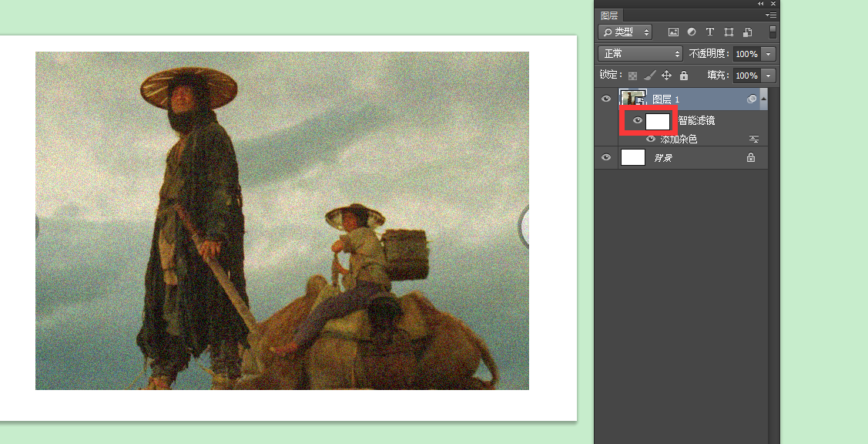This screenshot has height=444, width=868.
Task: Select the 背景 layer thumbnail
Action: point(633,157)
